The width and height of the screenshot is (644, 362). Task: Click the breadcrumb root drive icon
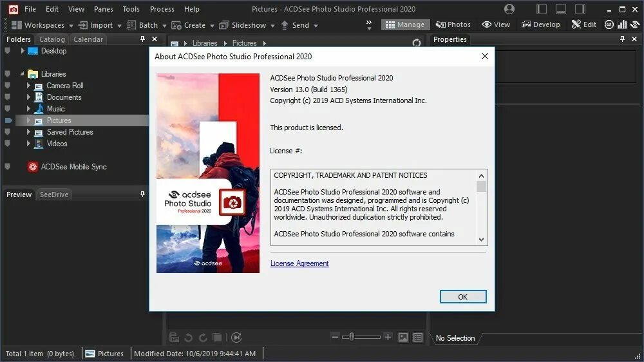tap(175, 43)
